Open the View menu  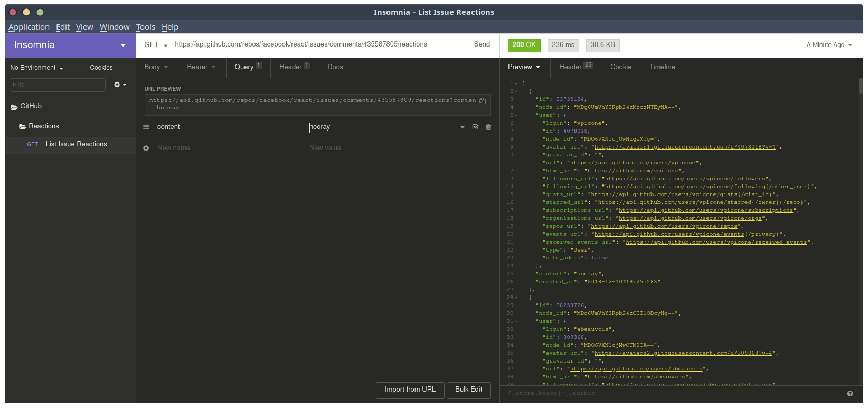click(x=84, y=27)
